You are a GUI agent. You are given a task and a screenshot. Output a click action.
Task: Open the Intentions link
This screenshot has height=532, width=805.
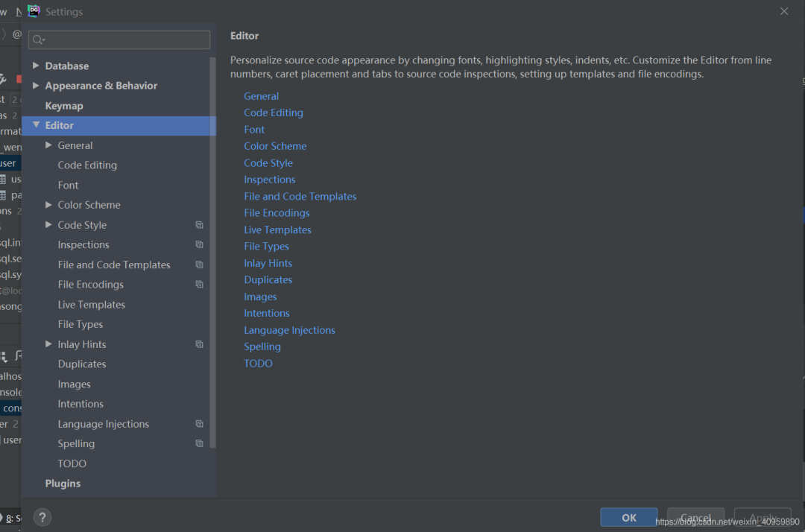(x=266, y=313)
